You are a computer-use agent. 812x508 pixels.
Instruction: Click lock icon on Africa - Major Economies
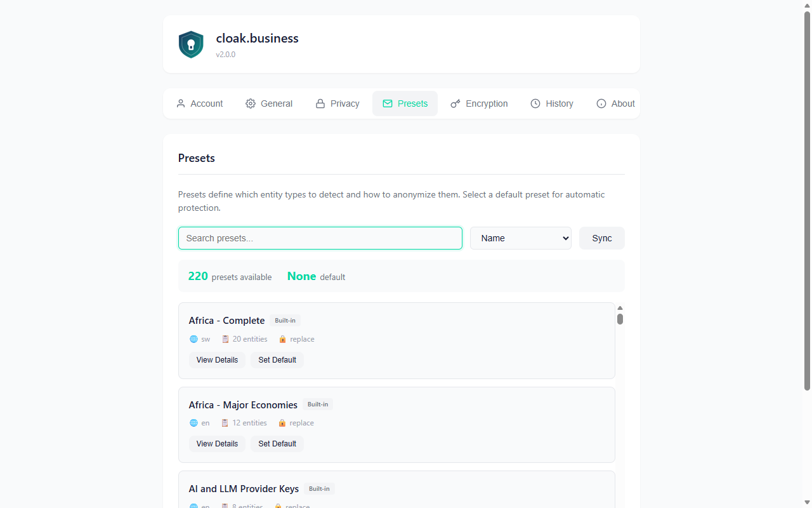pyautogui.click(x=282, y=423)
